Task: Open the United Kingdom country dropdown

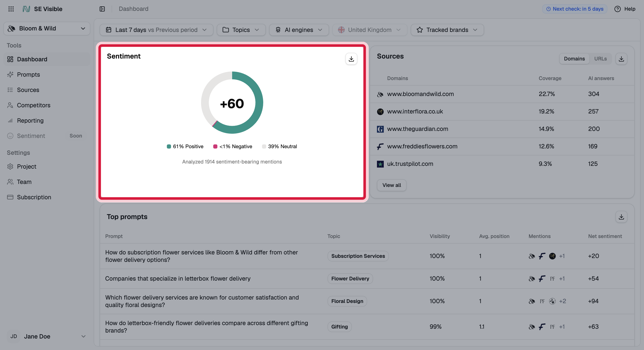Action: (x=369, y=30)
